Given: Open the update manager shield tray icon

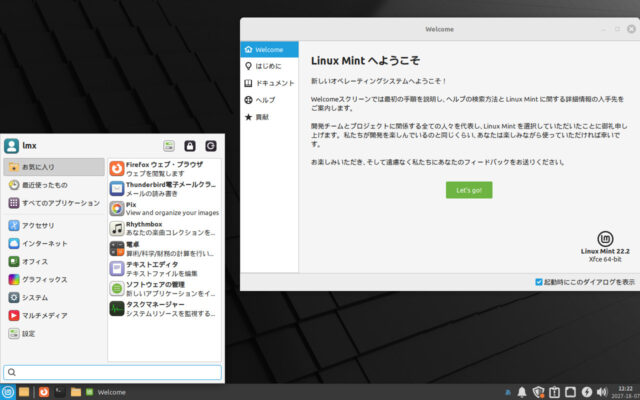Looking at the screenshot, I should (x=538, y=391).
